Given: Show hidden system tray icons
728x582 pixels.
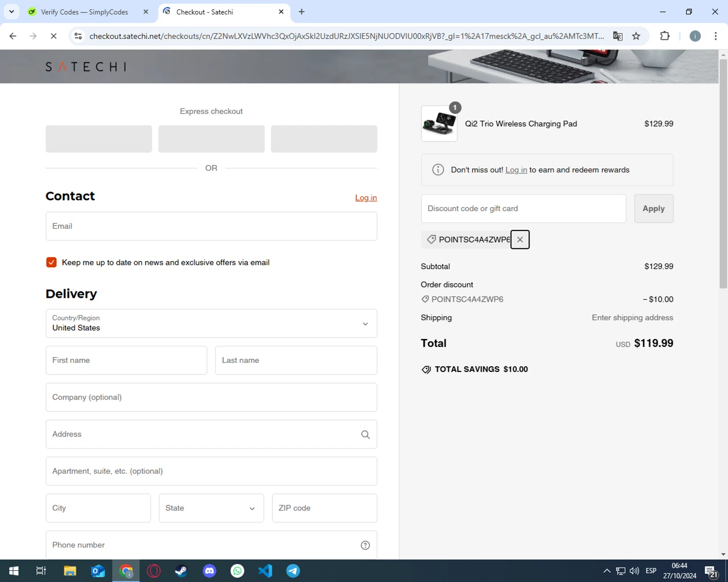Looking at the screenshot, I should click(x=607, y=571).
